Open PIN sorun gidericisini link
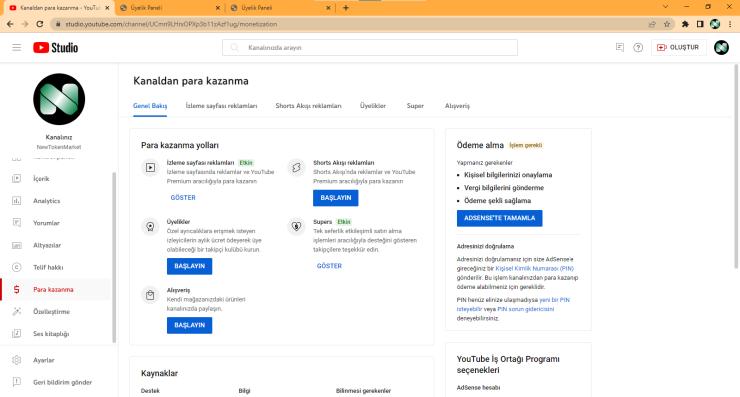740x397 pixels. pyautogui.click(x=526, y=309)
